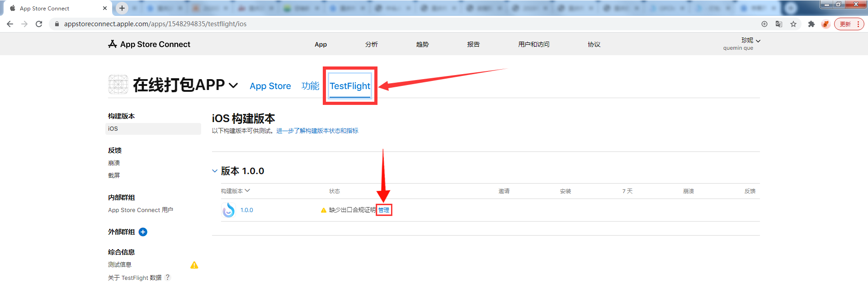Open build 1.0.0 link

click(247, 210)
